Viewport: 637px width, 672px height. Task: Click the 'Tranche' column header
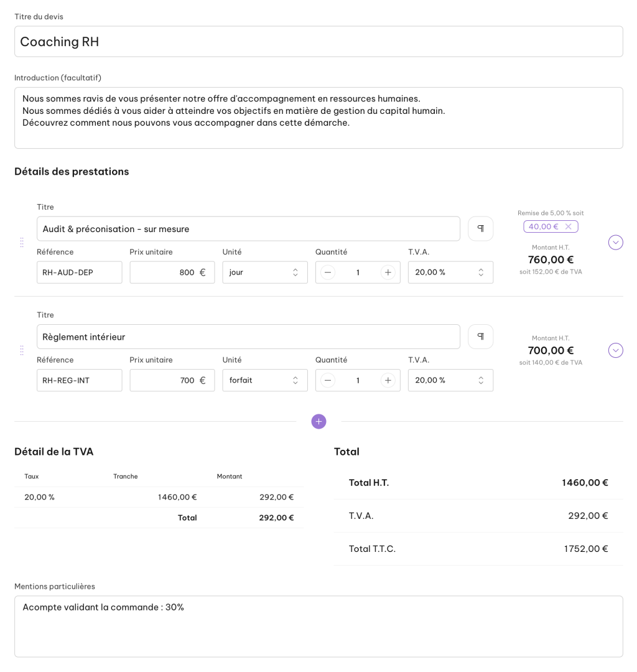pyautogui.click(x=126, y=477)
